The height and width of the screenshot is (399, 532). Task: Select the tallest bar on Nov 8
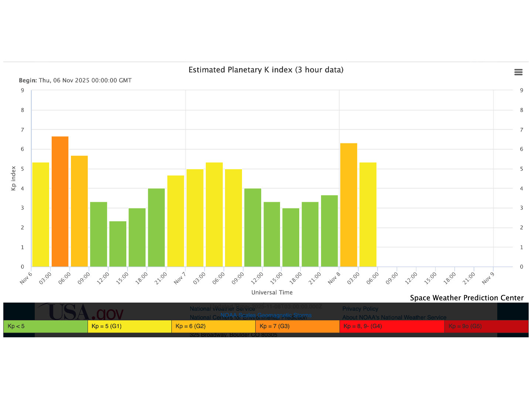pos(348,205)
